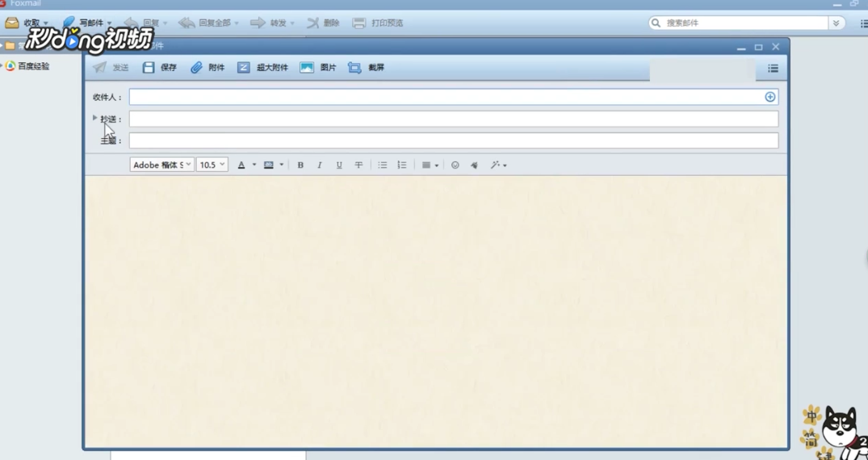Click into the email body editing area

(436, 311)
